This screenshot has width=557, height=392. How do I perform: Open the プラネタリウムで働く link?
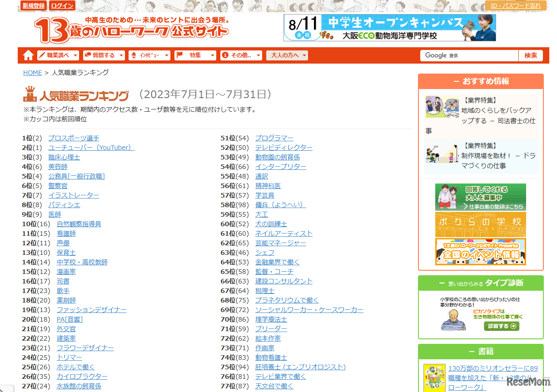click(287, 300)
